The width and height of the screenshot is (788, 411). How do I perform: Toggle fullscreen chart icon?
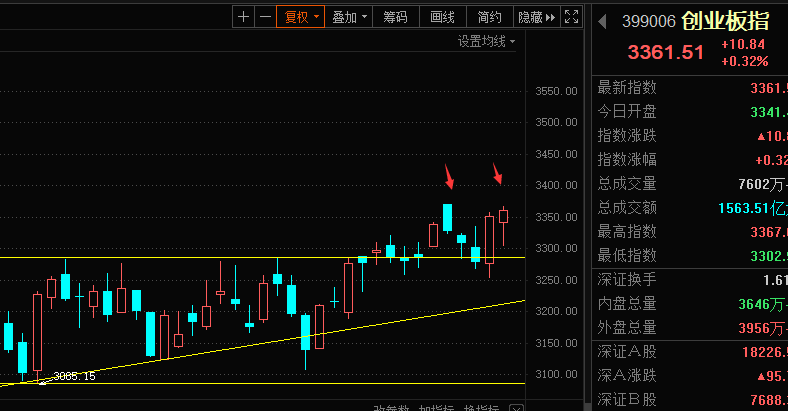(x=571, y=17)
